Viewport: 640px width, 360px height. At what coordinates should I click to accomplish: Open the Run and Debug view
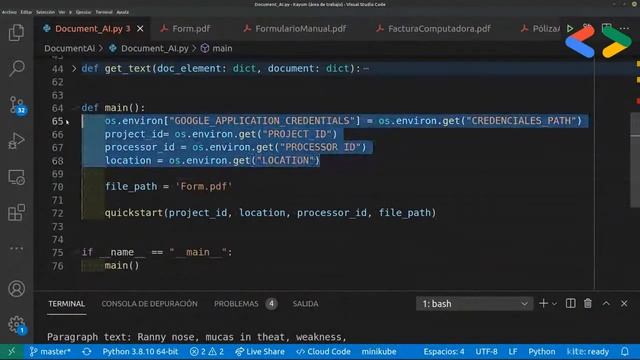coord(16,141)
